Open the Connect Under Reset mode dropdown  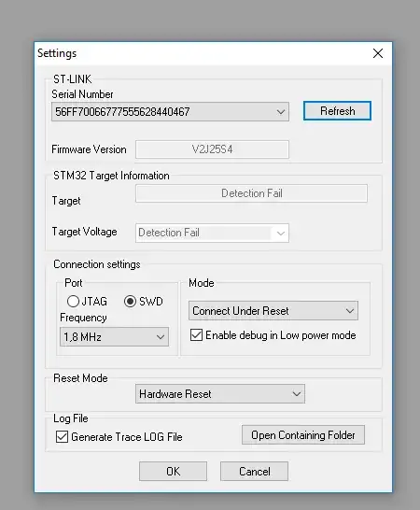tap(273, 311)
